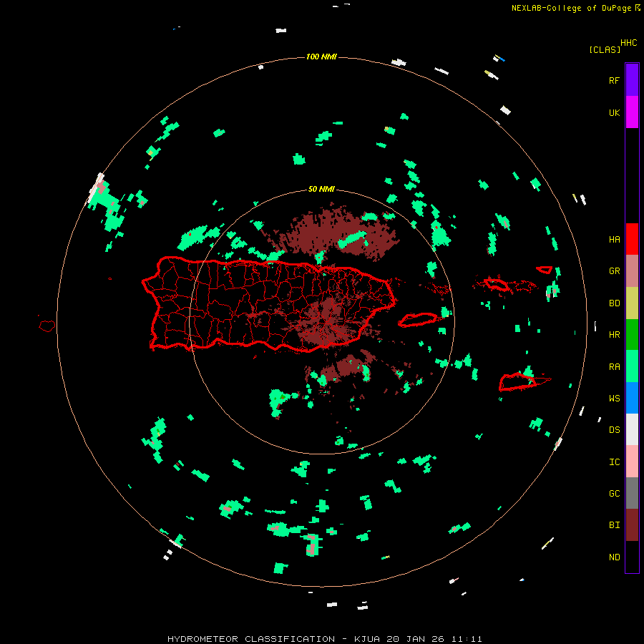This screenshot has height=644, width=644.
Task: Click the WS blue legend swatch
Action: [x=632, y=398]
